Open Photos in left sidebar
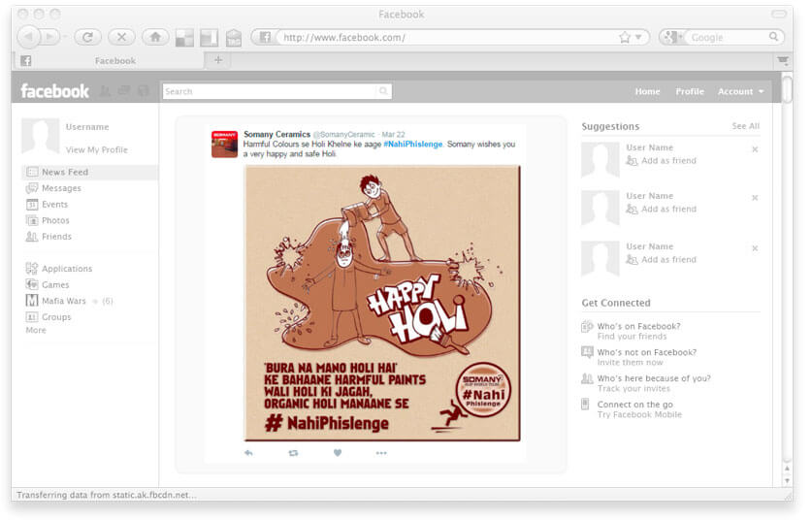The width and height of the screenshot is (812, 520). point(48,220)
